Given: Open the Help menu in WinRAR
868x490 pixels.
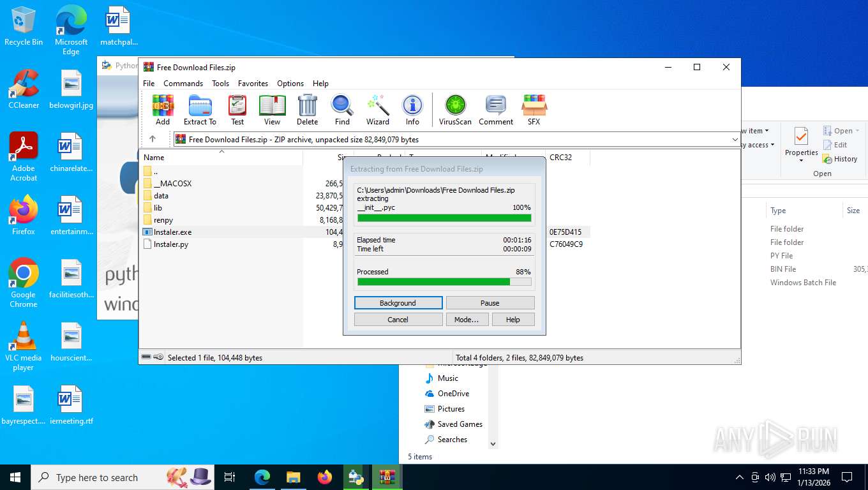Looking at the screenshot, I should pyautogui.click(x=320, y=84).
